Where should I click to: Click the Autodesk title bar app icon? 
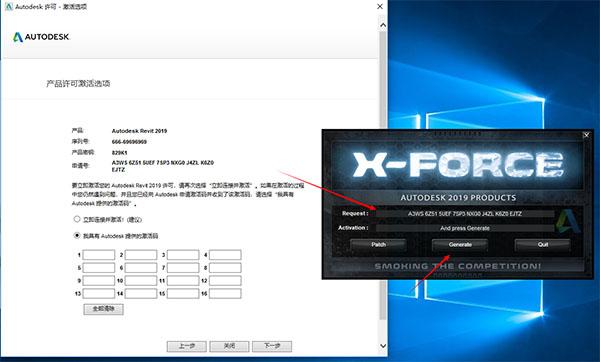tap(8, 7)
